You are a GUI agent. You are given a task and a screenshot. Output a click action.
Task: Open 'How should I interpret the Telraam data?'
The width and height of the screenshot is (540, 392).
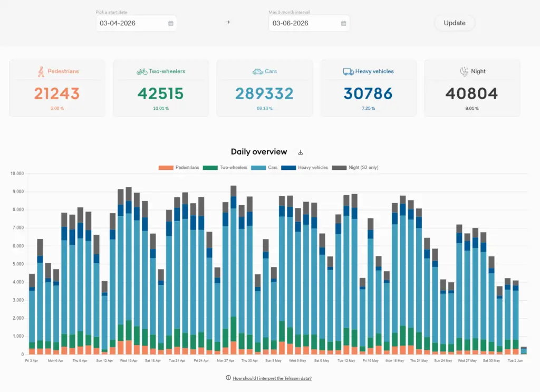click(x=272, y=378)
